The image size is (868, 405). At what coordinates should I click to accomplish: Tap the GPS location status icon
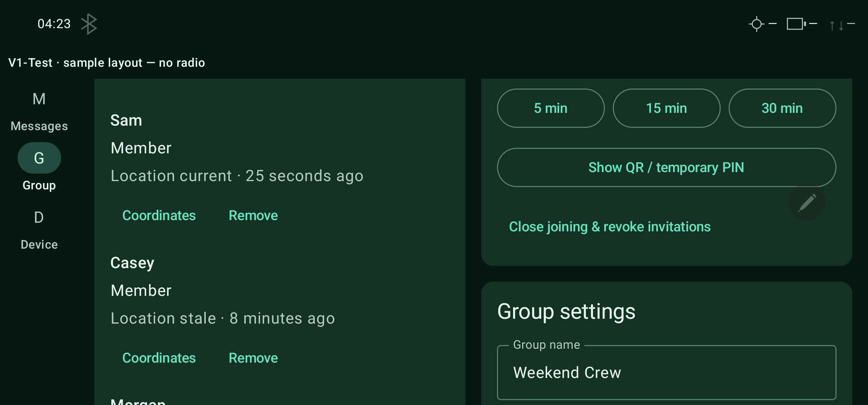click(x=757, y=24)
